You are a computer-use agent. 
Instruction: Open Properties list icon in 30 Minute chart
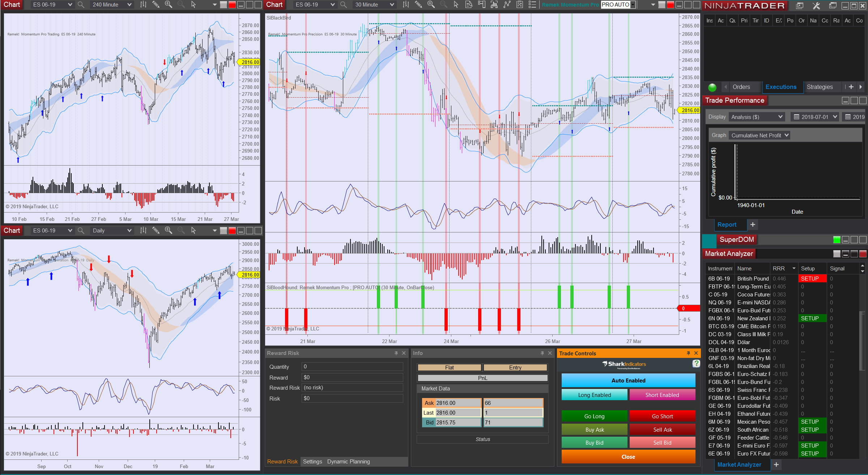[x=532, y=5]
